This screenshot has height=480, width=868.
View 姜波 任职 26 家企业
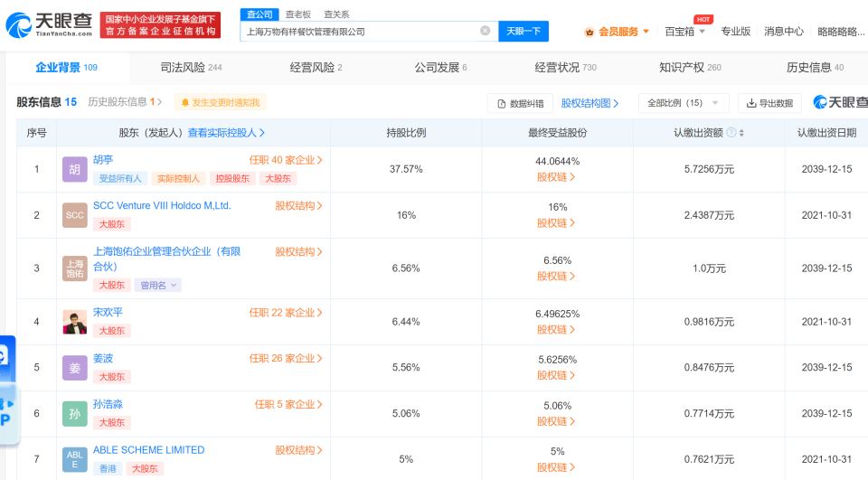pyautogui.click(x=286, y=359)
